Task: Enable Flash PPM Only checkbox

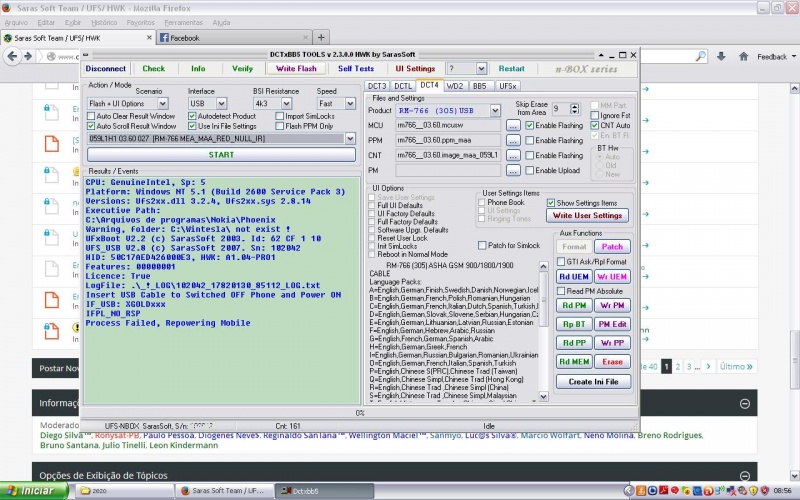Action: pyautogui.click(x=280, y=126)
